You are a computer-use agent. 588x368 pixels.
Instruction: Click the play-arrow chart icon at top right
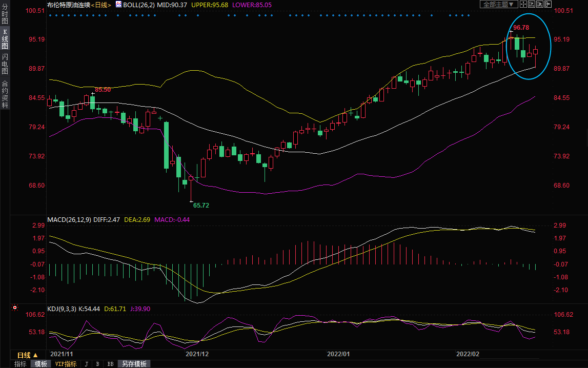540,4
